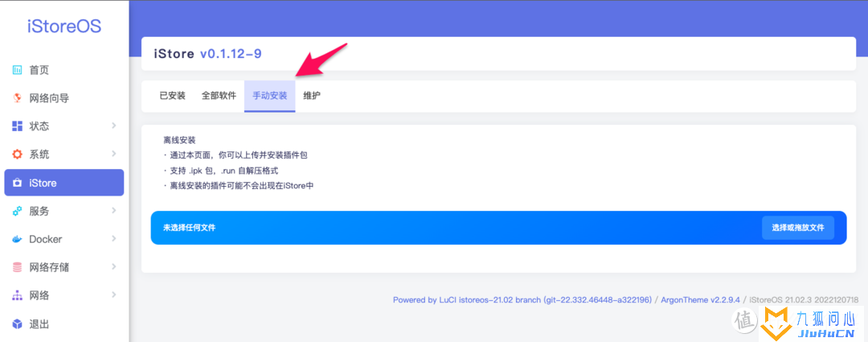This screenshot has width=868, height=342.
Task: Click the 系统 gear icon
Action: [17, 154]
